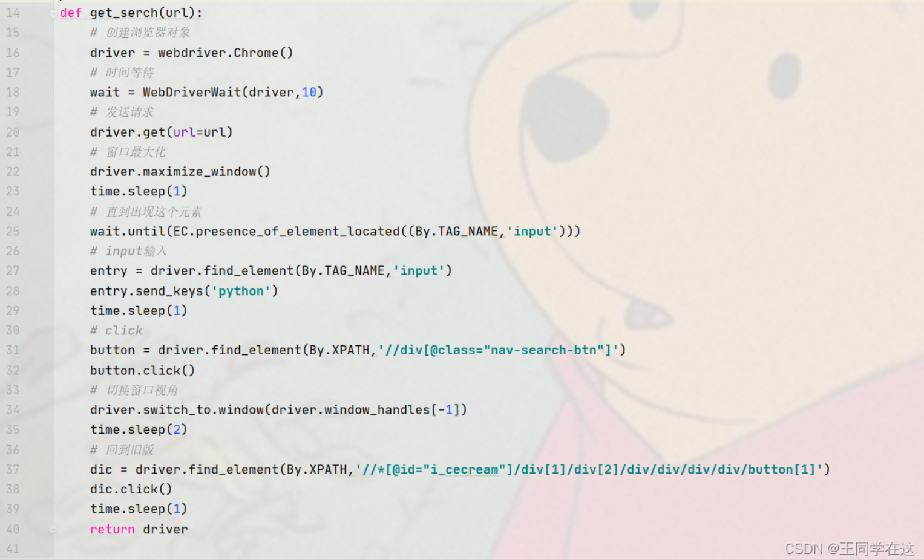Click gutter line number 37
Viewport: 924px width, 560px height.
tap(13, 469)
